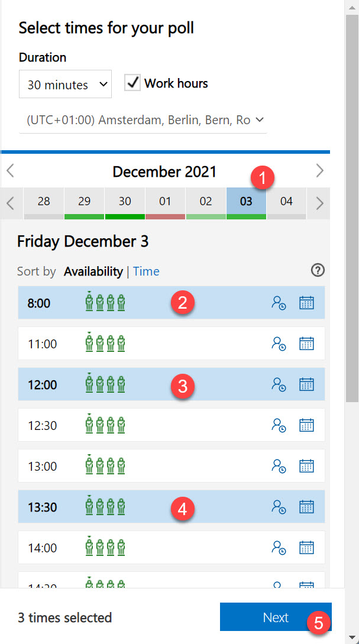The width and height of the screenshot is (359, 644).
Task: Advance to the next month with the chevron
Action: [x=319, y=171]
